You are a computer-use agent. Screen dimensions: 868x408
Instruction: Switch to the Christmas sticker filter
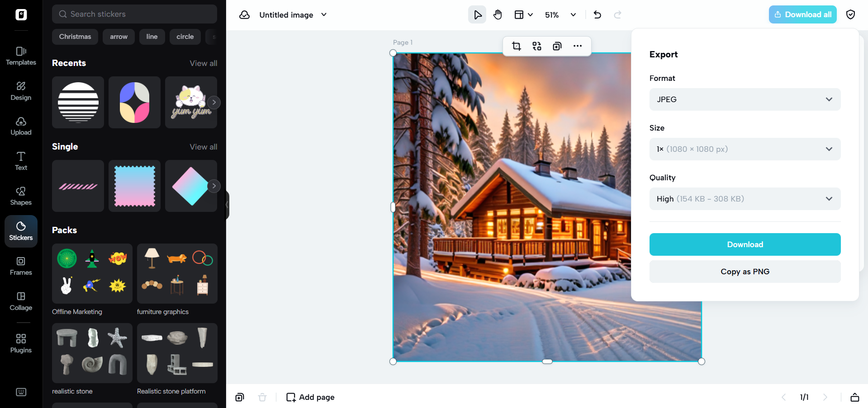click(75, 37)
